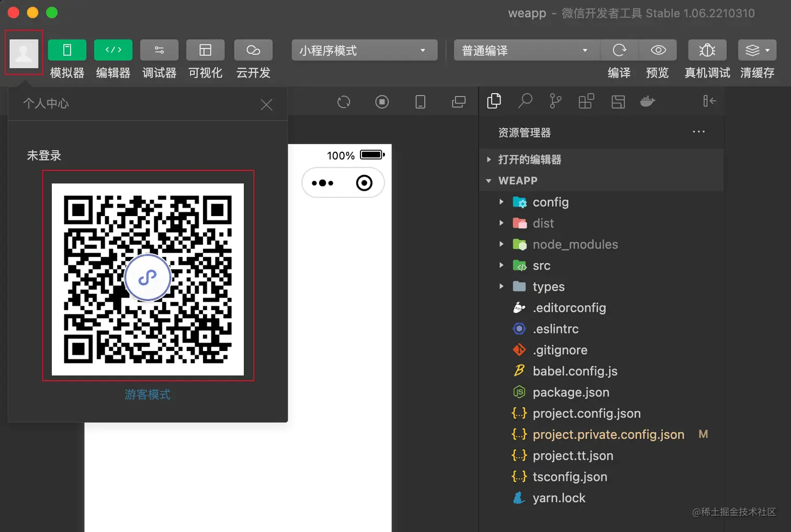Viewport: 791px width, 532px height.
Task: Open the 清缓存 clear cache menu
Action: pos(757,50)
